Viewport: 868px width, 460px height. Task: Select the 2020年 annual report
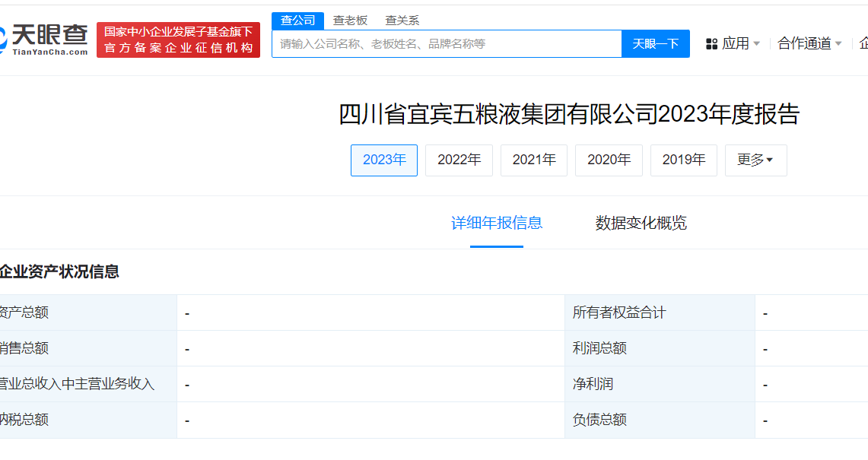click(x=609, y=160)
